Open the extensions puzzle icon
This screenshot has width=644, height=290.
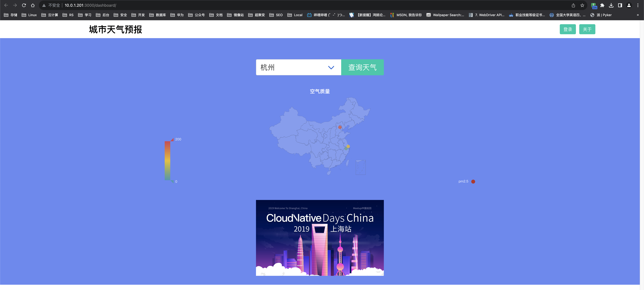(602, 5)
